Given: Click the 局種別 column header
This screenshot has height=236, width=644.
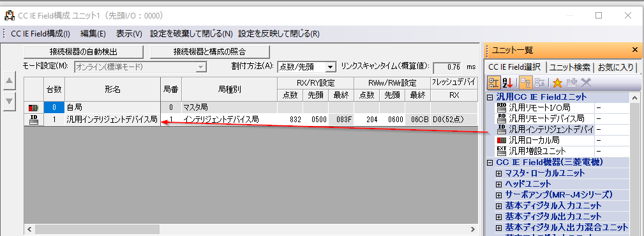Looking at the screenshot, I should [229, 89].
